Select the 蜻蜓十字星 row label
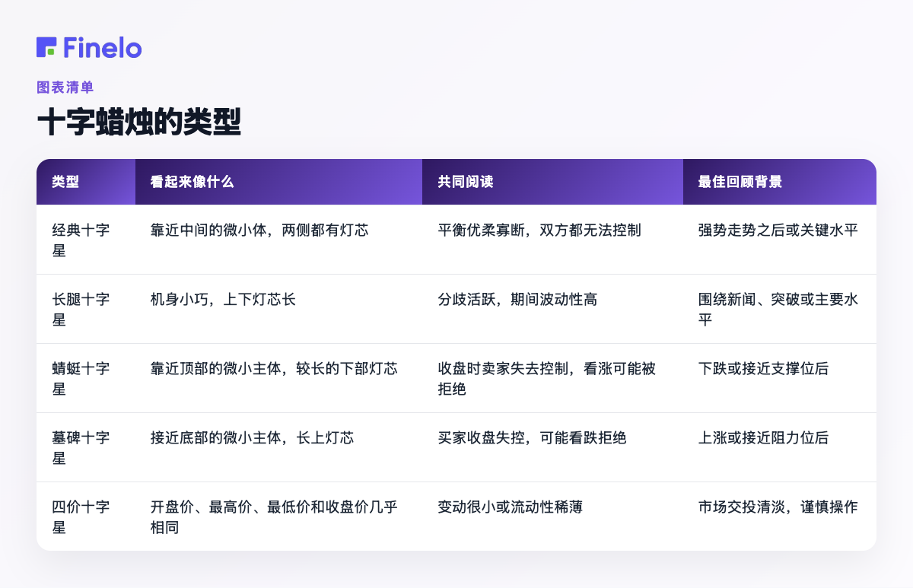Image resolution: width=913 pixels, height=588 pixels. click(81, 378)
